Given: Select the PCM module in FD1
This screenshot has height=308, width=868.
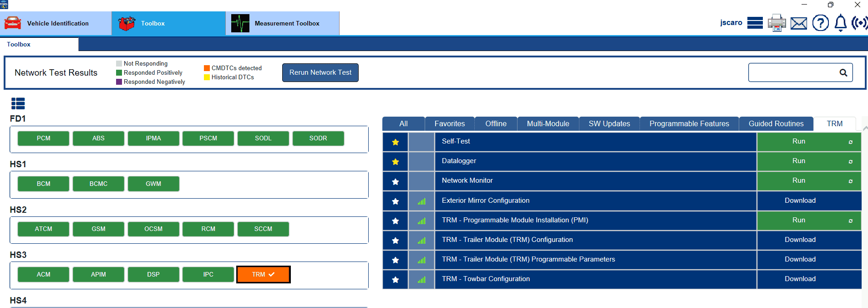Looking at the screenshot, I should coord(44,139).
